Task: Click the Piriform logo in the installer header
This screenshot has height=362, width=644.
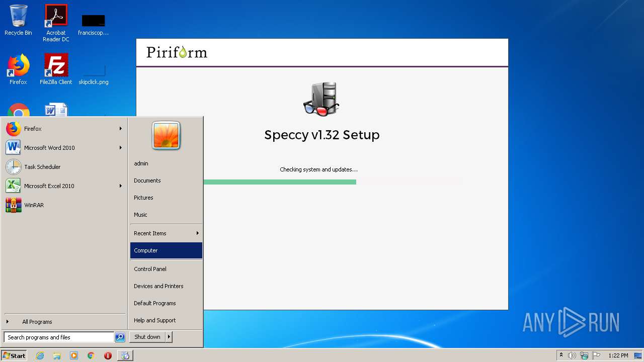Action: (177, 52)
